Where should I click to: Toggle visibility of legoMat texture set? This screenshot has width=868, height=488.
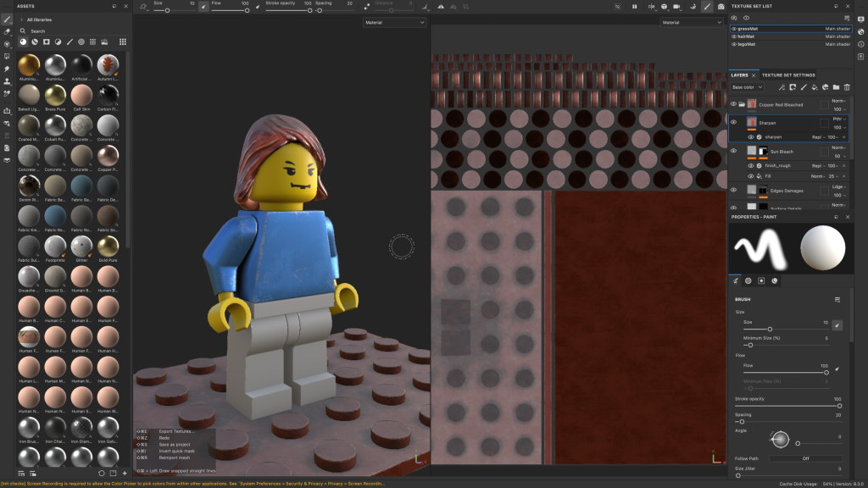click(734, 44)
